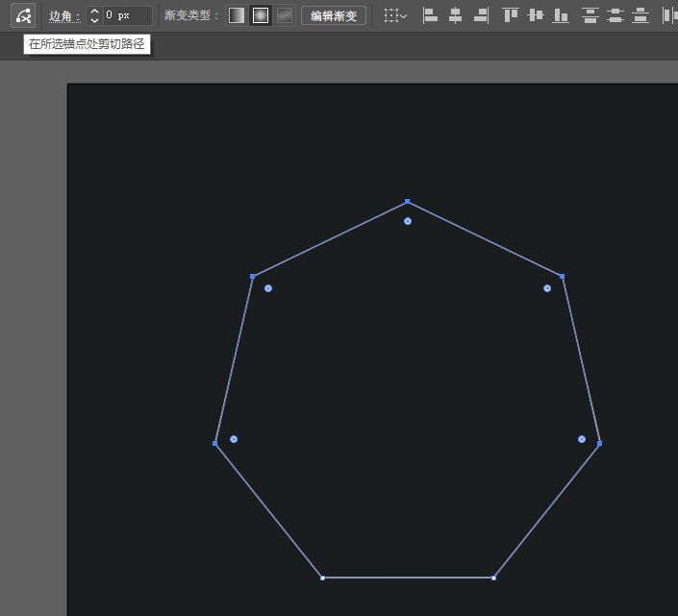
Task: Select the rightmost anchor point of heptagon
Action: 599,444
